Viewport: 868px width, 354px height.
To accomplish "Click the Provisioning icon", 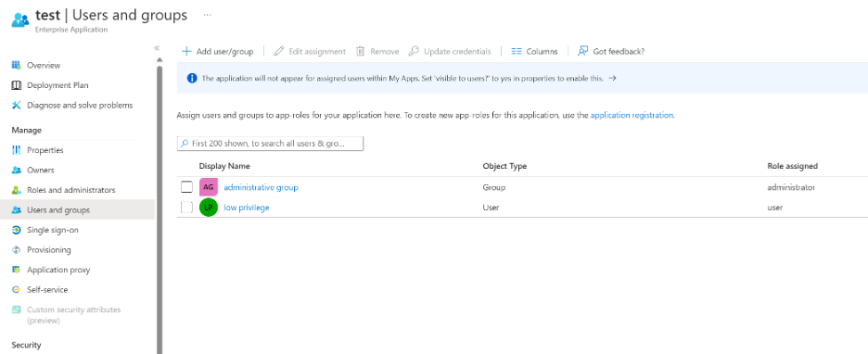I will tap(16, 250).
